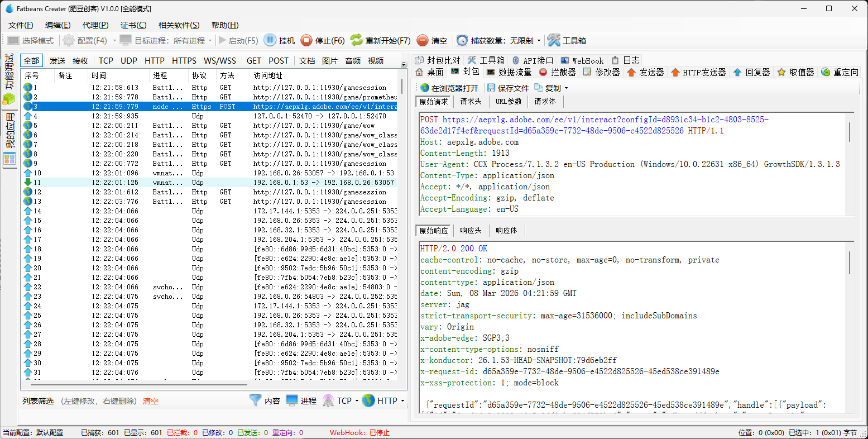
Task: Select packet row number 12
Action: pos(167,192)
